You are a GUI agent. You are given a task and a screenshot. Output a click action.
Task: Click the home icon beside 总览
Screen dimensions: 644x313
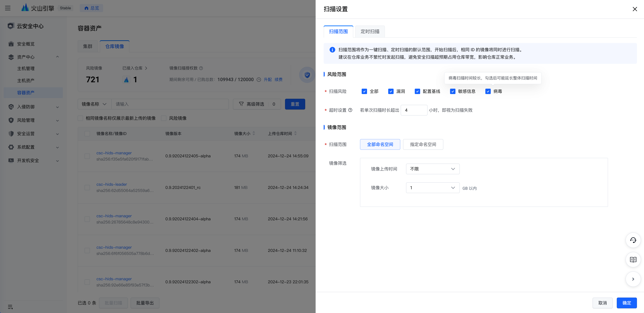87,8
